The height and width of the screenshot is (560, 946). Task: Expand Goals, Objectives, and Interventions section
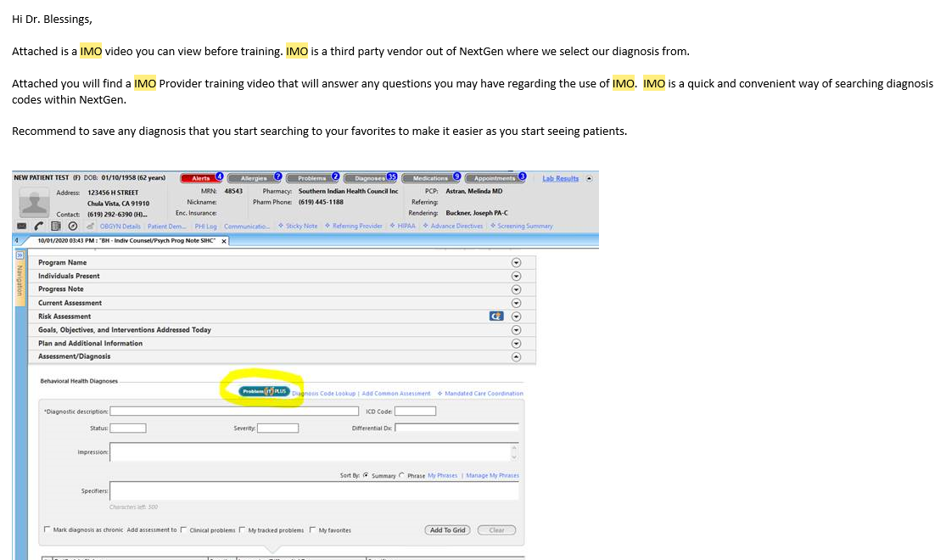pyautogui.click(x=516, y=330)
